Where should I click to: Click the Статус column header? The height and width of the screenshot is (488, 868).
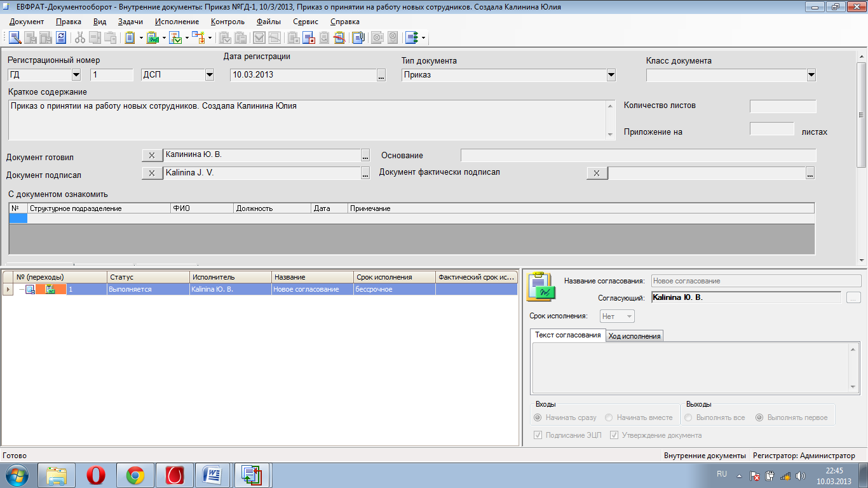pos(149,277)
